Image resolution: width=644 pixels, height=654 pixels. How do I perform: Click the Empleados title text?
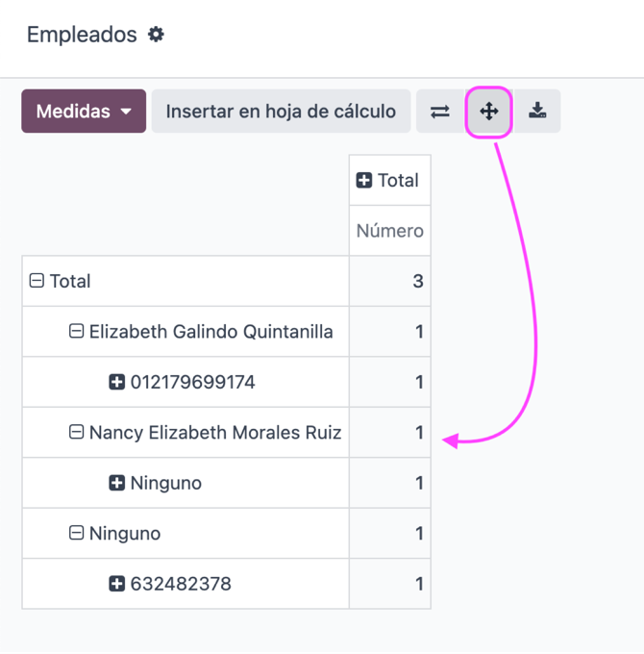point(82,35)
